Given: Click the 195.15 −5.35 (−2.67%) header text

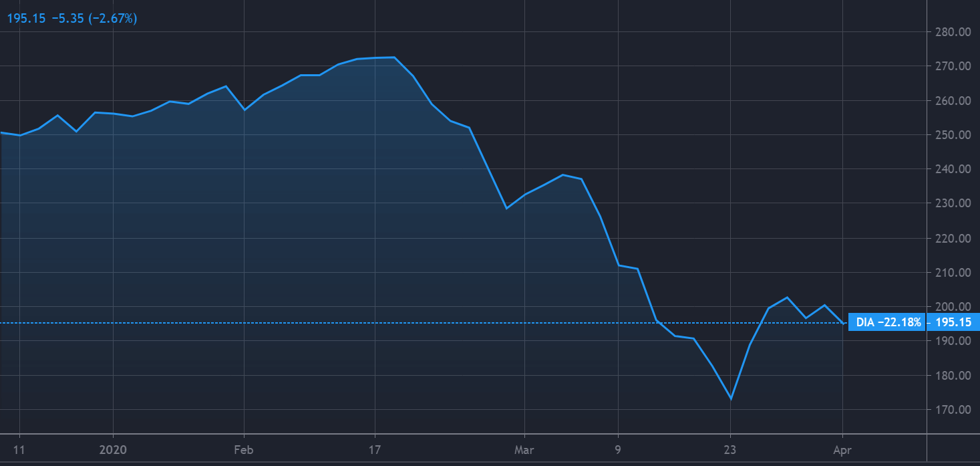Looking at the screenshot, I should pos(71,19).
